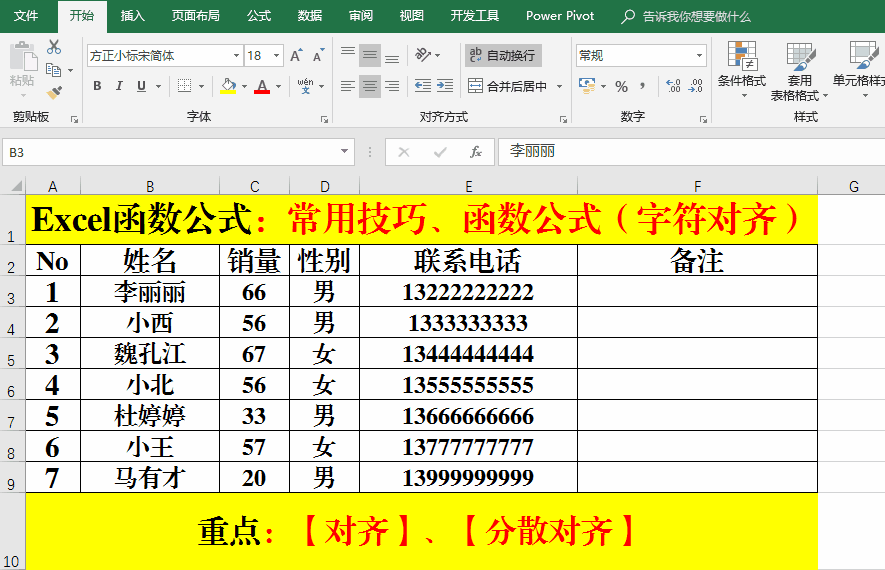The height and width of the screenshot is (570, 885).
Task: Expand the 常规 number format dropdown
Action: click(x=699, y=56)
